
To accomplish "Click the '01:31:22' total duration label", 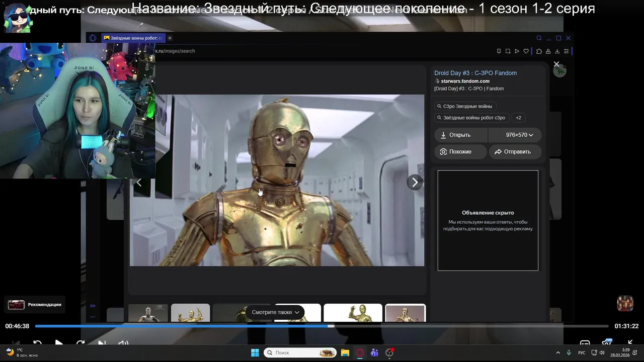I will (x=626, y=326).
